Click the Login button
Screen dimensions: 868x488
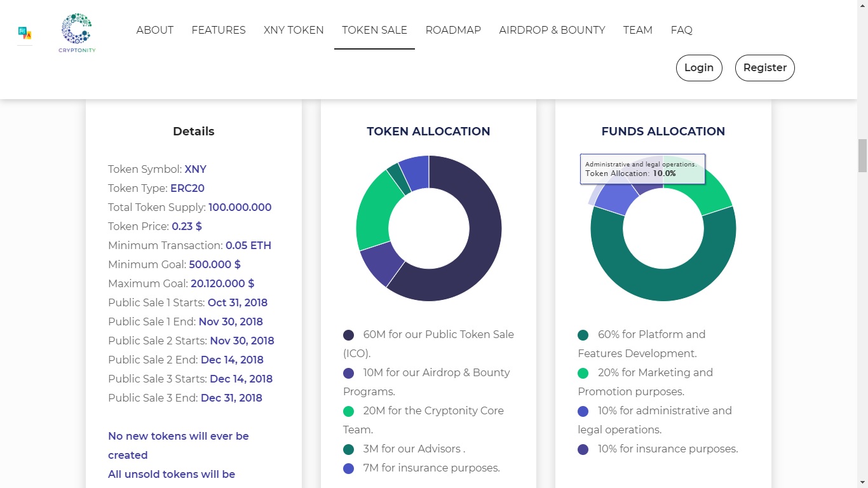pyautogui.click(x=699, y=68)
